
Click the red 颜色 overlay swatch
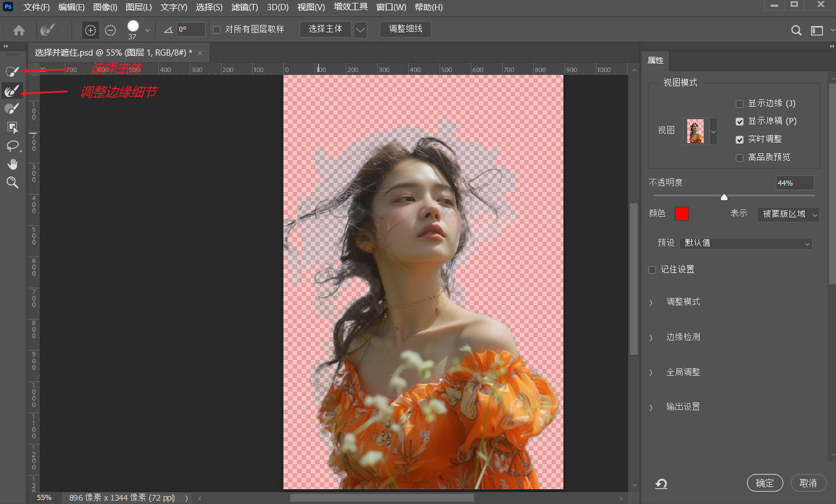tap(682, 213)
